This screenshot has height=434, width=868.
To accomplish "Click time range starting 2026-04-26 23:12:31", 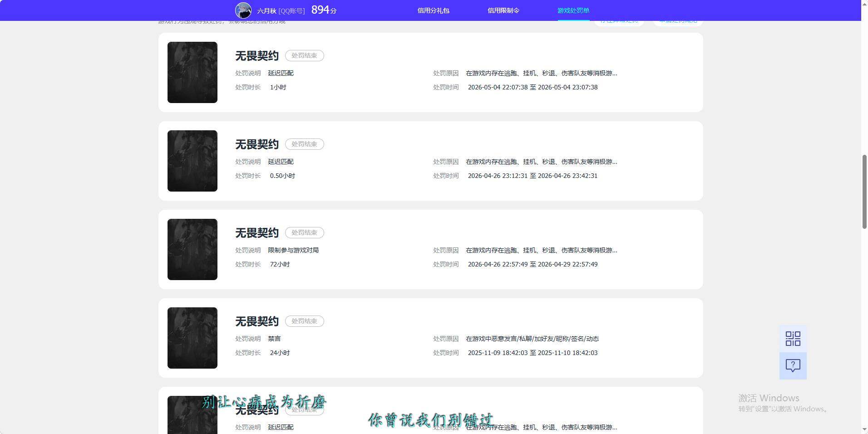I will [x=533, y=176].
